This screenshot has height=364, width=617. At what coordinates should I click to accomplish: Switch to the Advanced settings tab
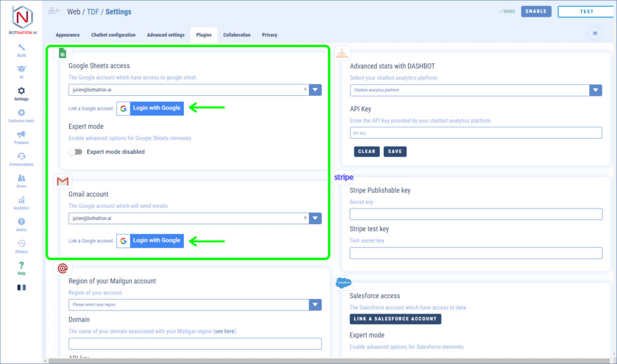point(166,35)
